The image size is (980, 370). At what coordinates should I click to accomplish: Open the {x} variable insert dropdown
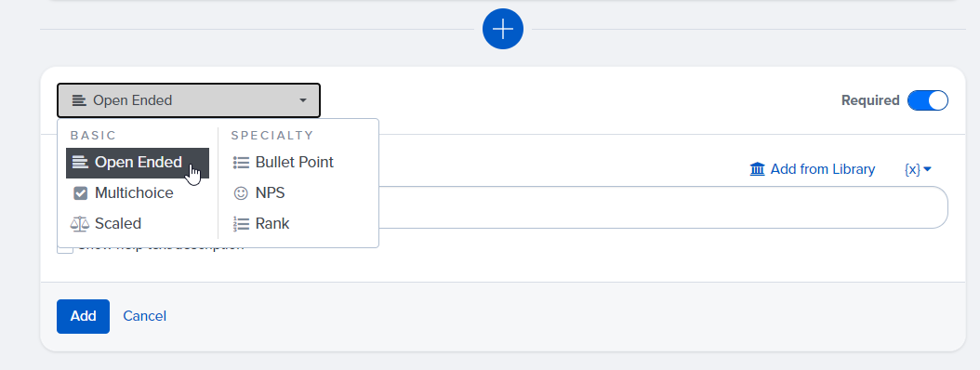tap(918, 169)
